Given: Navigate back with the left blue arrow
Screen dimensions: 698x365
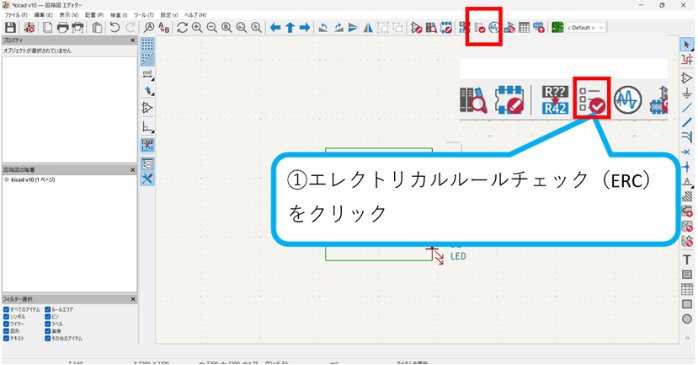Looking at the screenshot, I should (x=275, y=28).
